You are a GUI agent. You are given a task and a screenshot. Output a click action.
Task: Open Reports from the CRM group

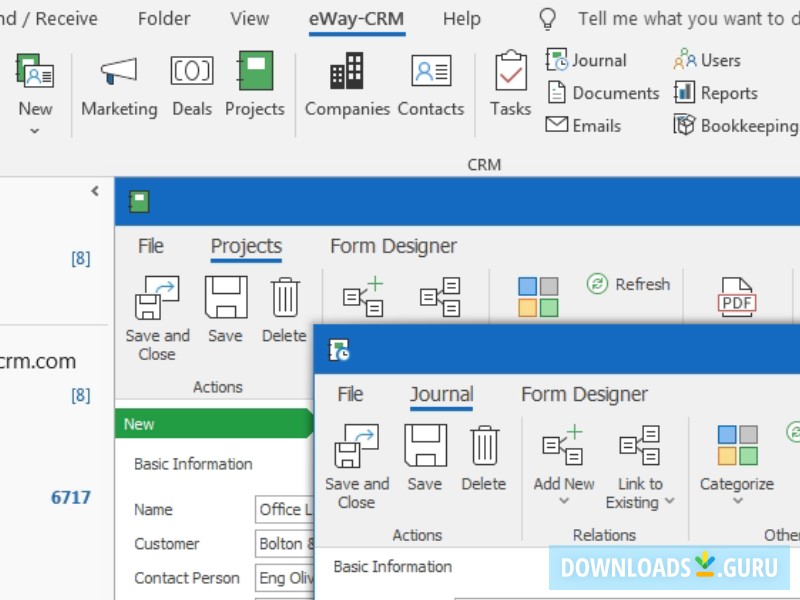(715, 93)
